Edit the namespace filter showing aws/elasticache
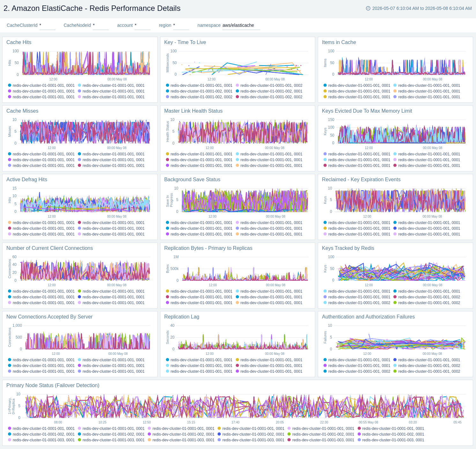476x449 pixels. point(241,25)
